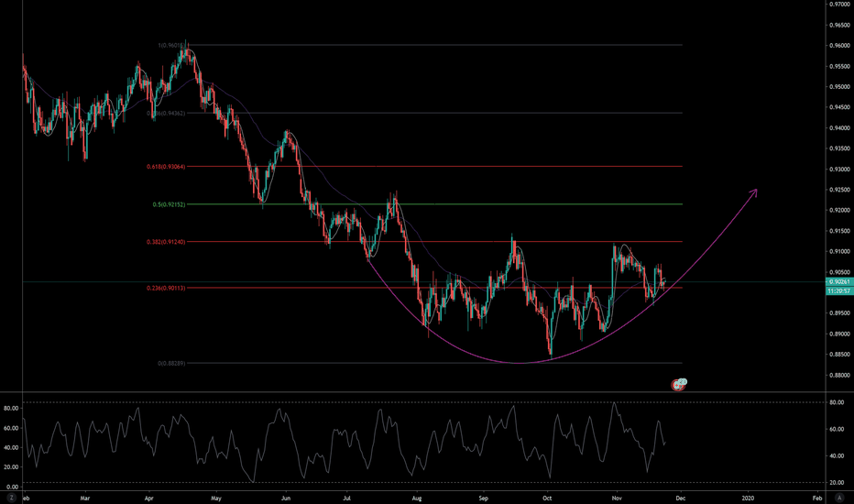The width and height of the screenshot is (854, 504).
Task: Click the current price tag 0.90261
Action: click(838, 281)
